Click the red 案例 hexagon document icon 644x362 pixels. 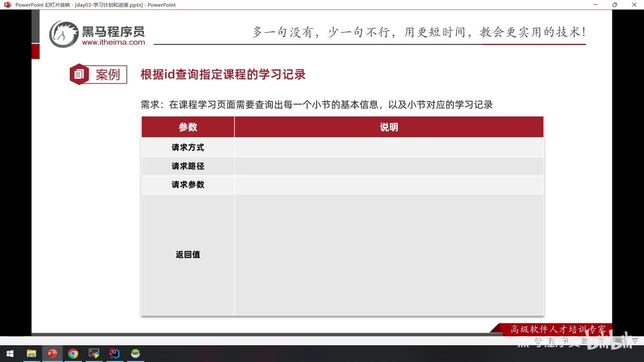point(79,74)
